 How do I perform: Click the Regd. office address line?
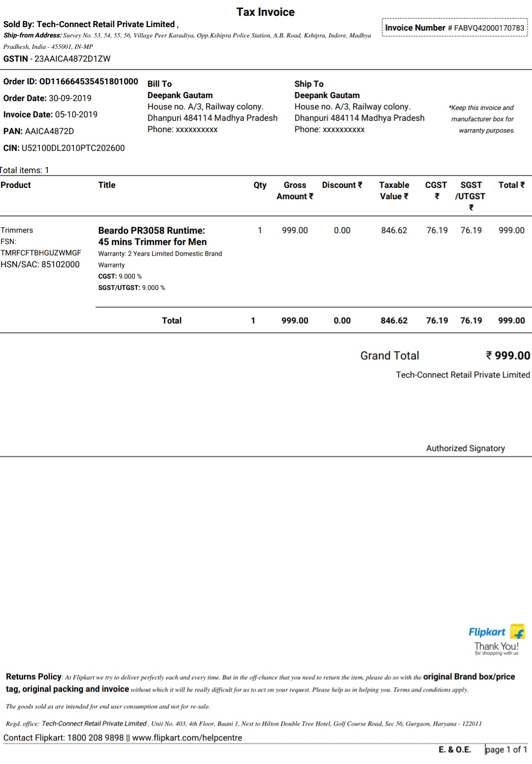[x=244, y=724]
